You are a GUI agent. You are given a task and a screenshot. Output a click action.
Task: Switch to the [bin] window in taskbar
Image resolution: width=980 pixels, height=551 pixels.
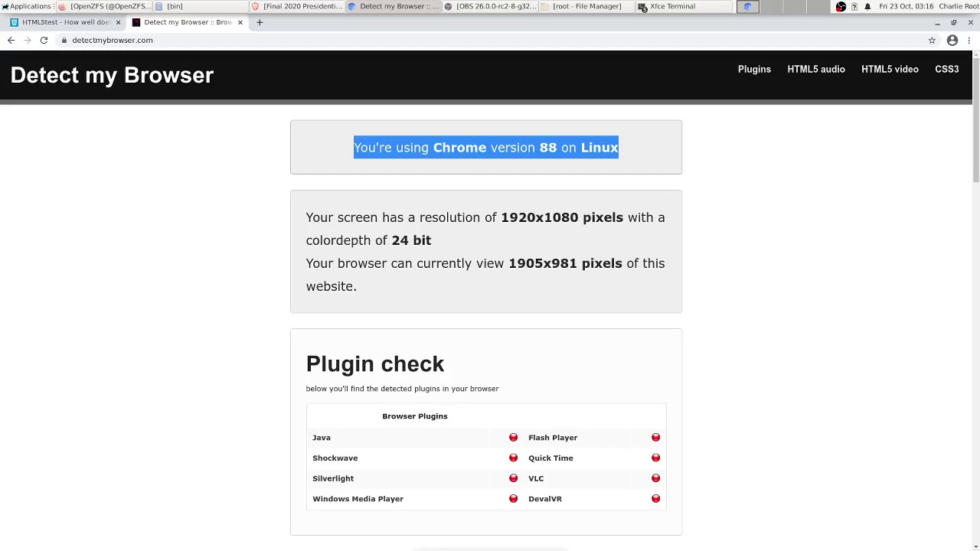click(201, 6)
